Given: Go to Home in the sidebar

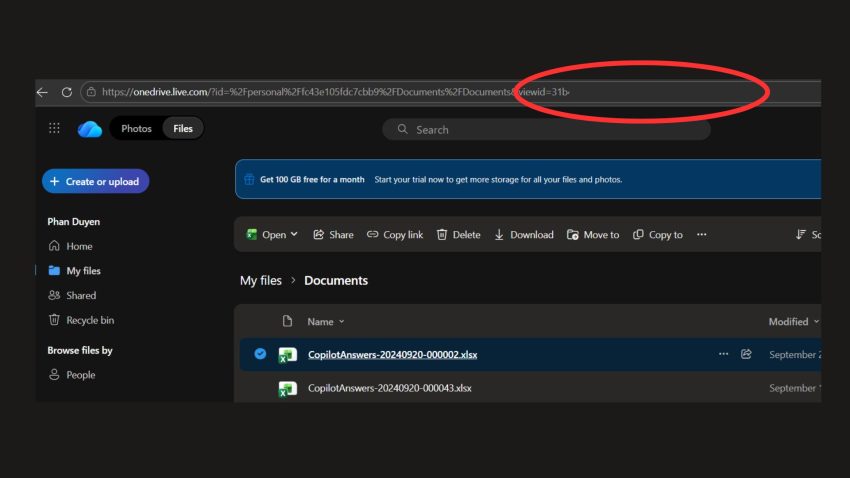Looking at the screenshot, I should [x=70, y=246].
